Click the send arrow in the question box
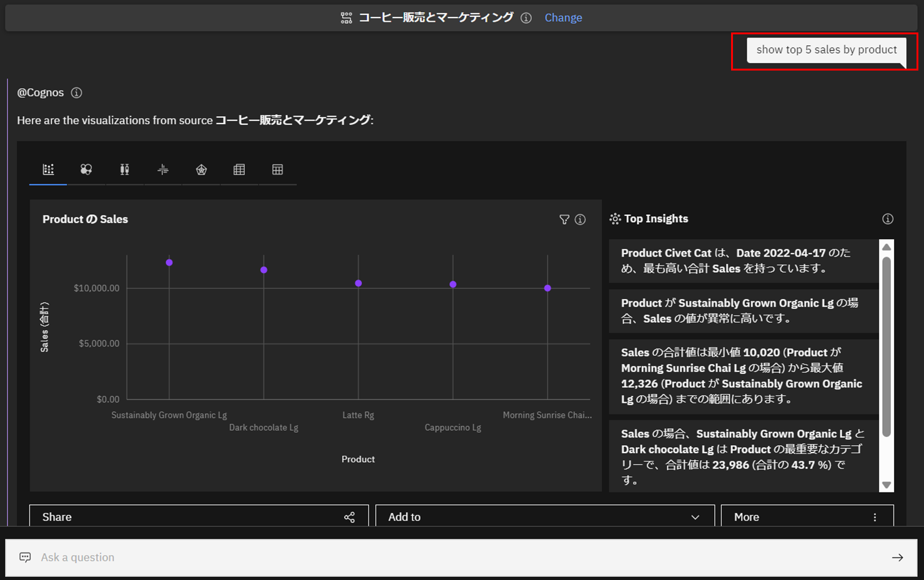Viewport: 924px width, 580px height. 897,558
